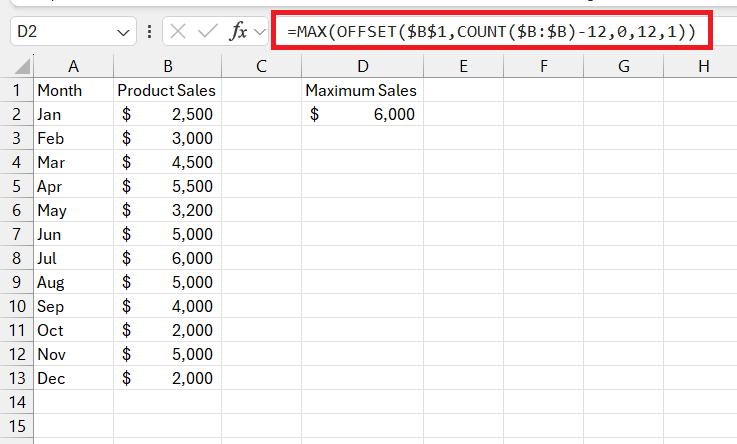Viewport: 737px width, 444px height.
Task: Select May sales value 3,200
Action: [x=167, y=210]
